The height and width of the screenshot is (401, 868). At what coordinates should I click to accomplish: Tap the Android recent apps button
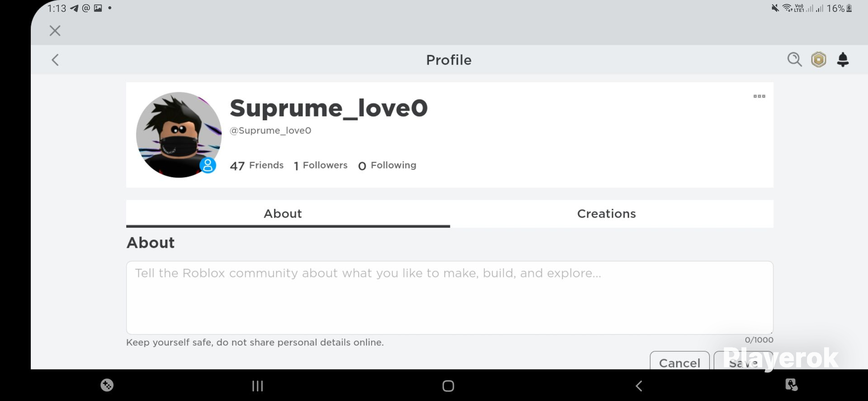(x=258, y=386)
